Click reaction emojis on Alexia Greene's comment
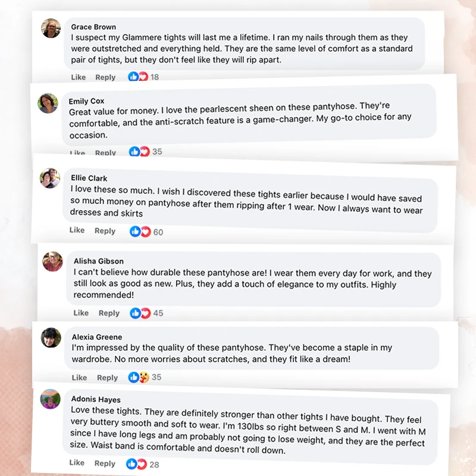The width and height of the screenshot is (476, 476). click(138, 377)
